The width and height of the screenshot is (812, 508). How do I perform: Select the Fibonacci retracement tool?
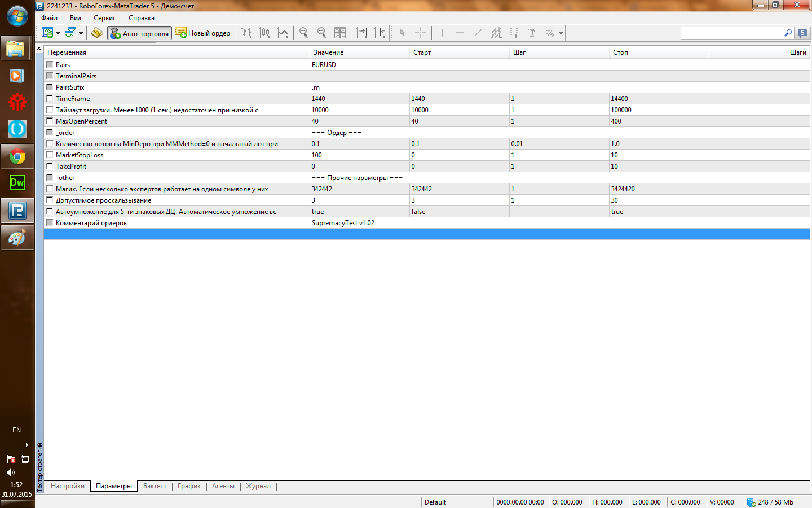514,33
